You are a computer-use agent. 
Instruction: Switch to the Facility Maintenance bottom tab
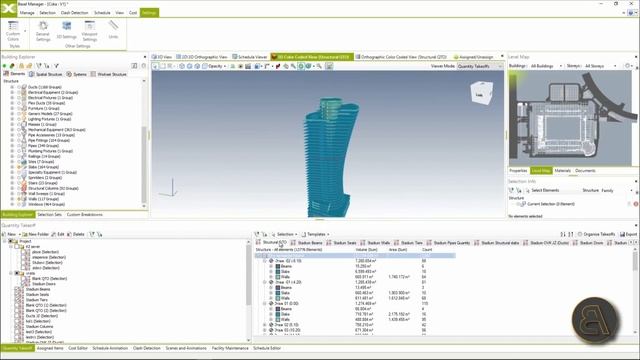(230, 349)
